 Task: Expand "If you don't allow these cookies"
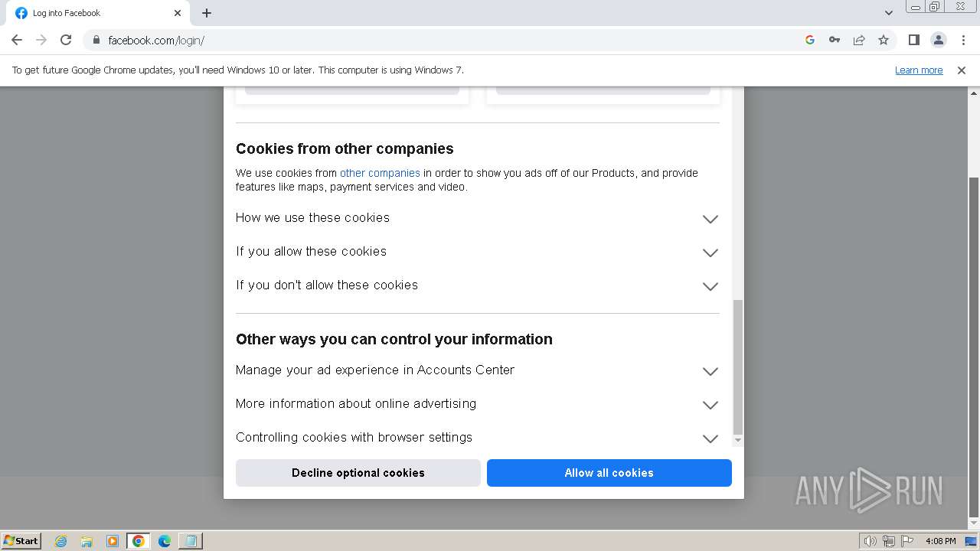710,286
